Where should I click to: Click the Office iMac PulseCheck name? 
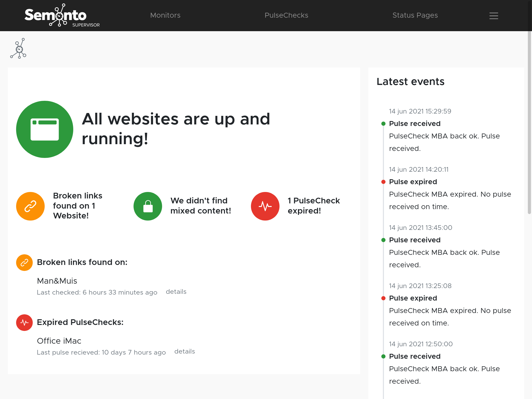59,341
